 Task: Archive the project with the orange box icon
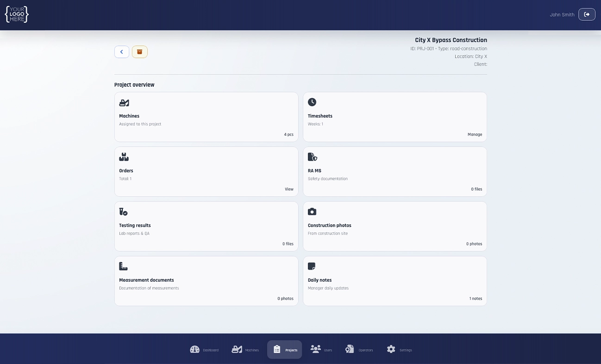point(139,51)
